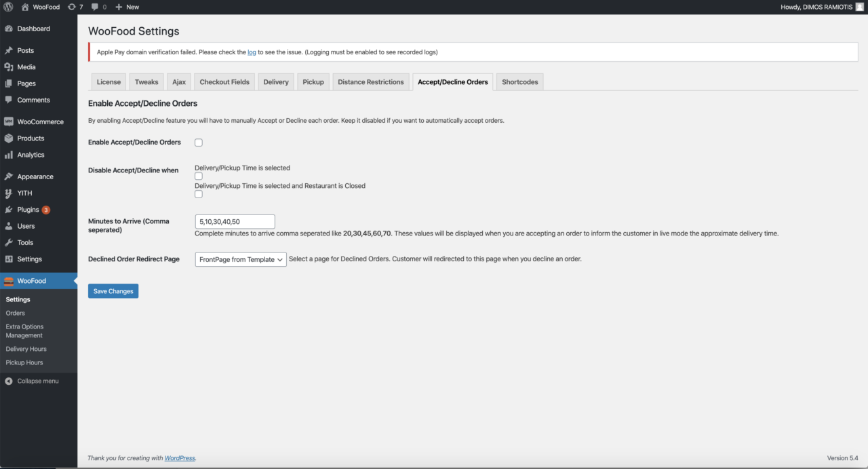868x469 pixels.
Task: Check the Delivery/Pickup Time is selected box
Action: [x=199, y=176]
